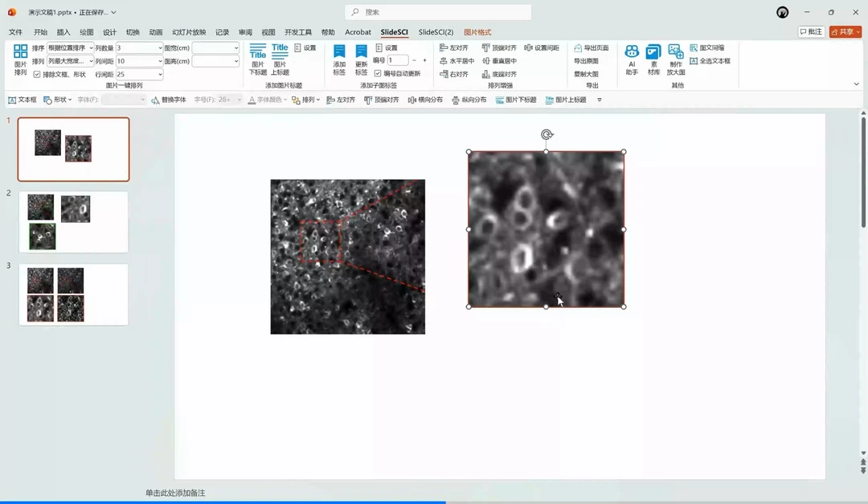Click 制作放大图 to make a zoomed image

[x=676, y=59]
